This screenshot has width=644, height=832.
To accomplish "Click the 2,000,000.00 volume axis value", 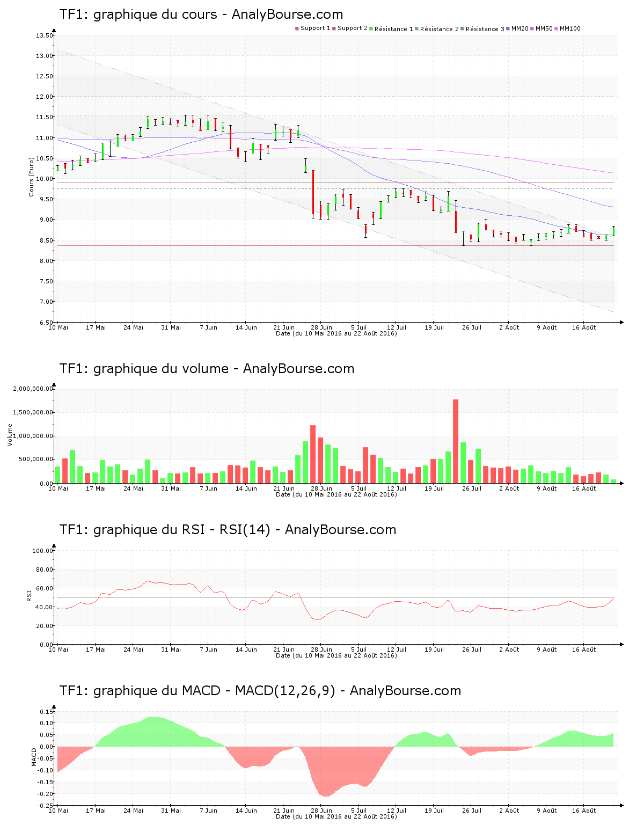I will click(33, 389).
